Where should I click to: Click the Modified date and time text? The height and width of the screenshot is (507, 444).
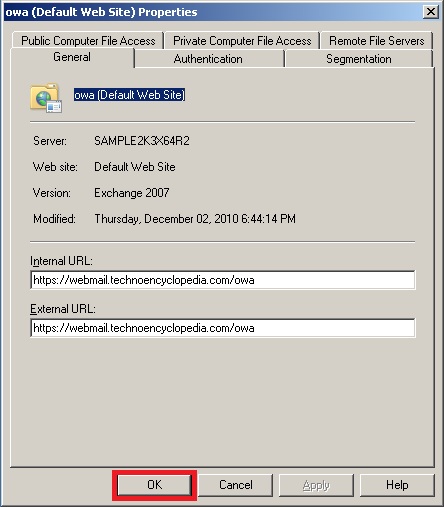point(195,219)
